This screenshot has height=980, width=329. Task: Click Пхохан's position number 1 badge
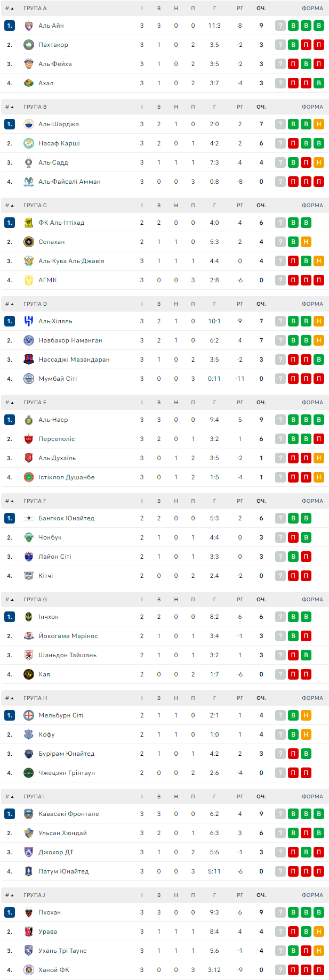click(x=10, y=912)
